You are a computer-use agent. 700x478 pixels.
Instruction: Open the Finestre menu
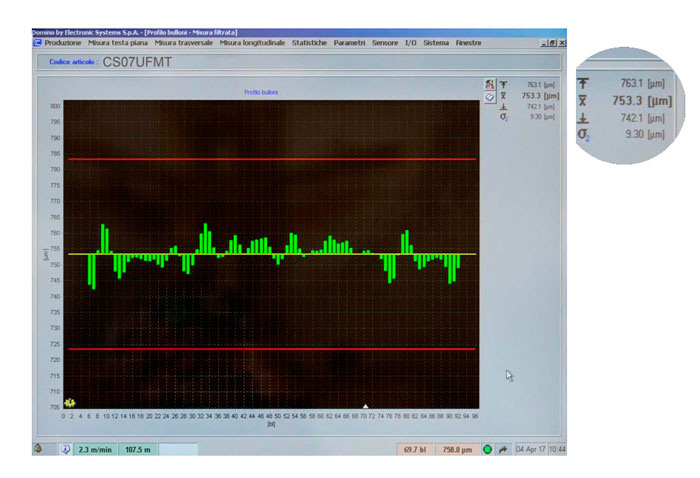point(468,43)
